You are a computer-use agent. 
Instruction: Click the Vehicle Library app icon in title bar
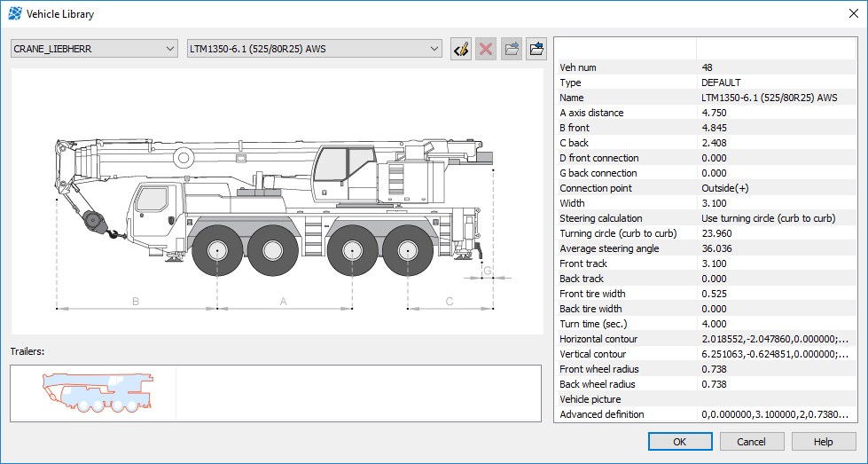click(15, 13)
